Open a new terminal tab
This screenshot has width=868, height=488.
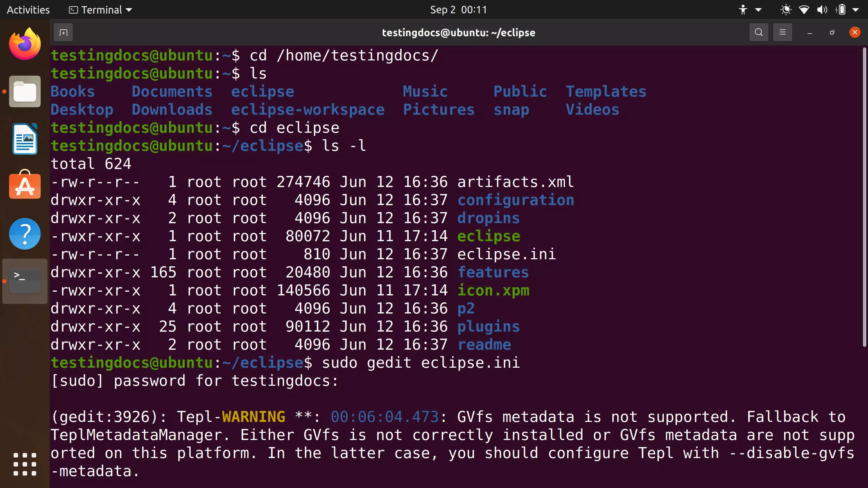pos(63,32)
